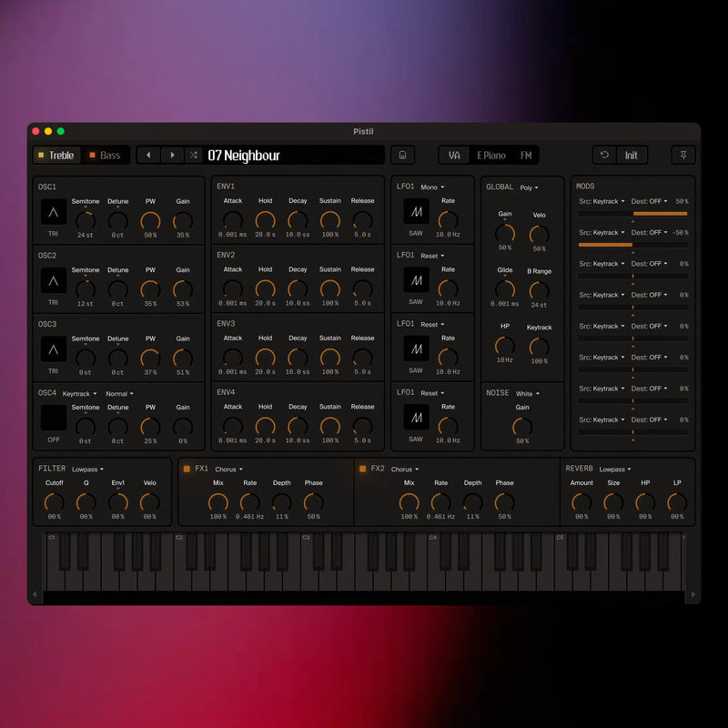This screenshot has width=728, height=728.
Task: Click the ENV1 Attack knob
Action: tap(233, 220)
